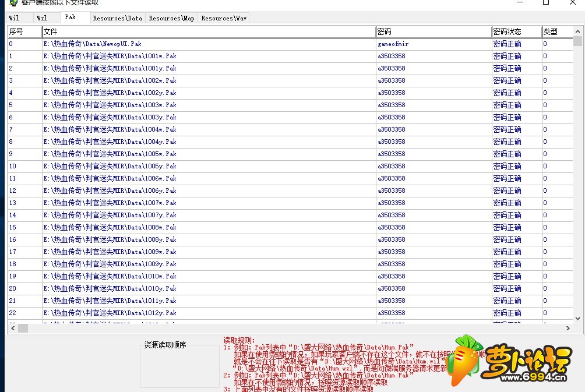Click the 文件 column header

[209, 31]
